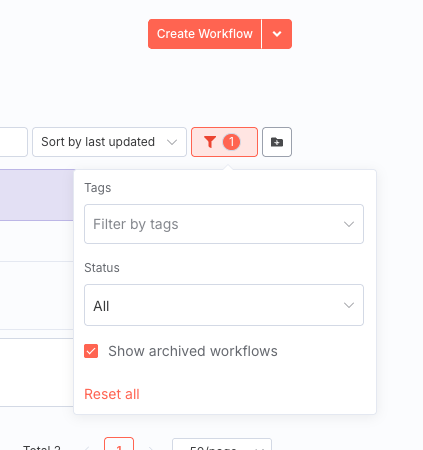The width and height of the screenshot is (423, 450).
Task: Select page 1 in the pagination
Action: coord(119,445)
